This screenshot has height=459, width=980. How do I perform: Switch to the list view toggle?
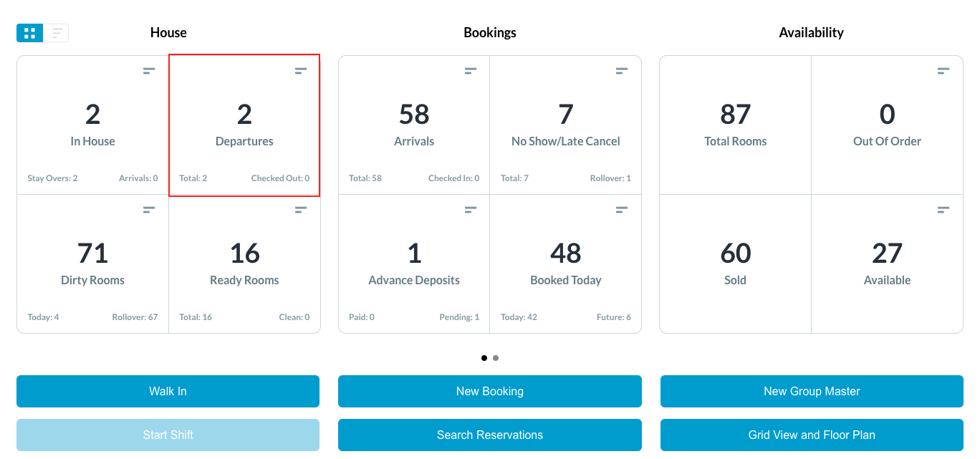(56, 33)
